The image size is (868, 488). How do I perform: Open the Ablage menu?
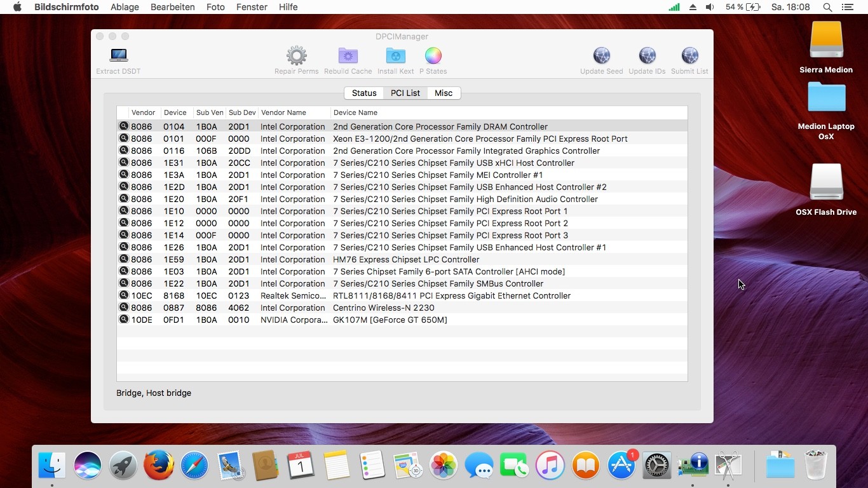pos(125,7)
